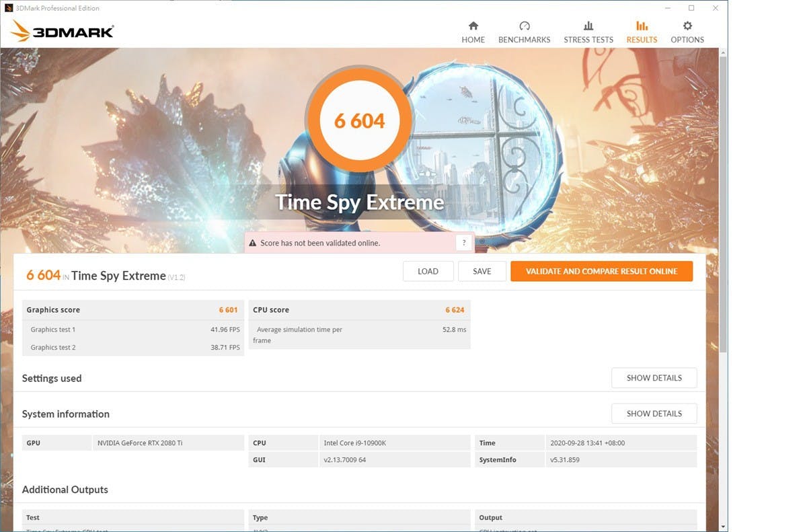
Task: Show details for System information
Action: point(654,414)
